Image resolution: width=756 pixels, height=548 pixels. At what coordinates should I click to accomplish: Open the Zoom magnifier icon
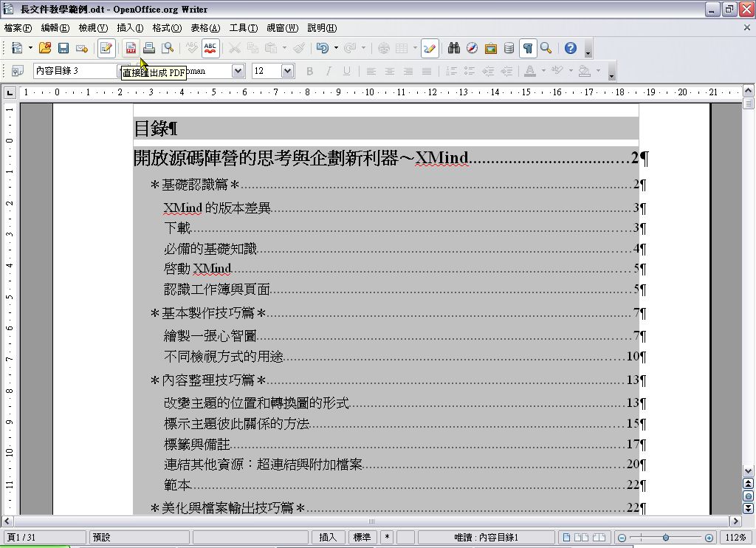pyautogui.click(x=546, y=48)
